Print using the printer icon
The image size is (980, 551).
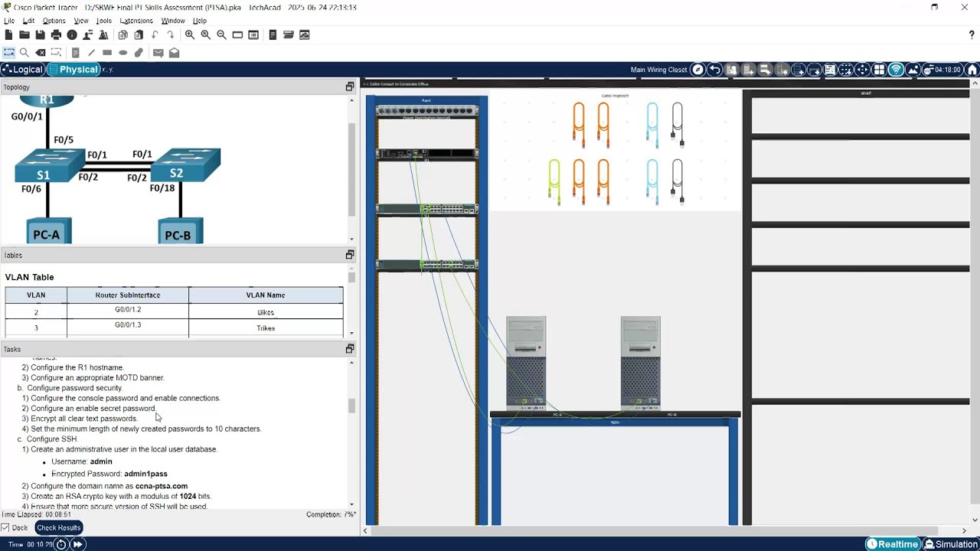[56, 34]
